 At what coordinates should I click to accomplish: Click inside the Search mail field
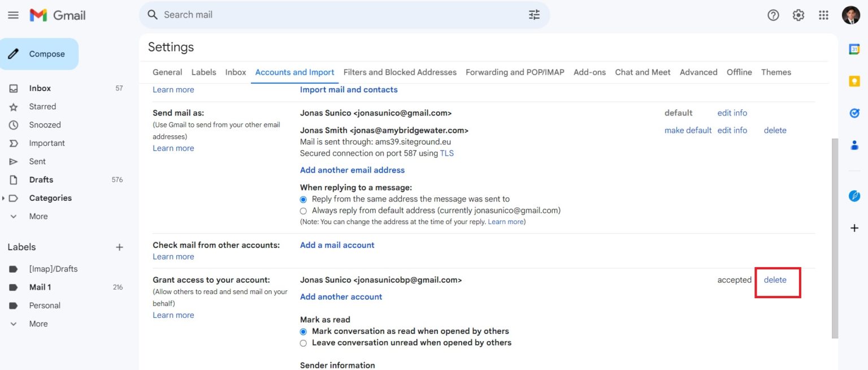coord(339,14)
